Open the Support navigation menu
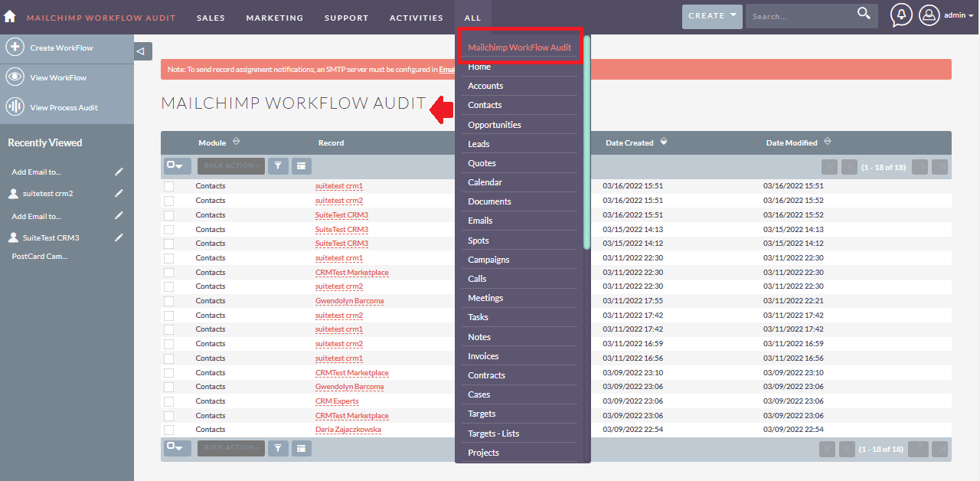This screenshot has width=980, height=481. tap(346, 18)
